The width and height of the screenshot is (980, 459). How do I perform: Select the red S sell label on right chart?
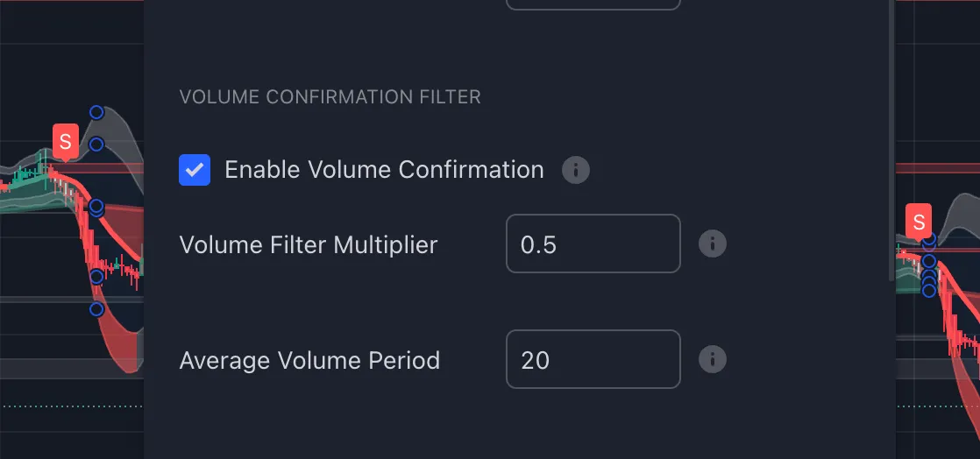point(918,222)
